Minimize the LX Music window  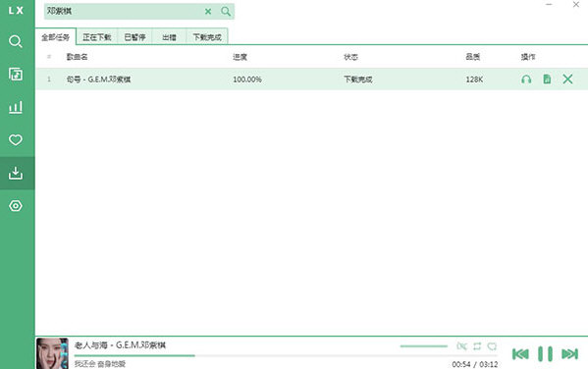(549, 5)
